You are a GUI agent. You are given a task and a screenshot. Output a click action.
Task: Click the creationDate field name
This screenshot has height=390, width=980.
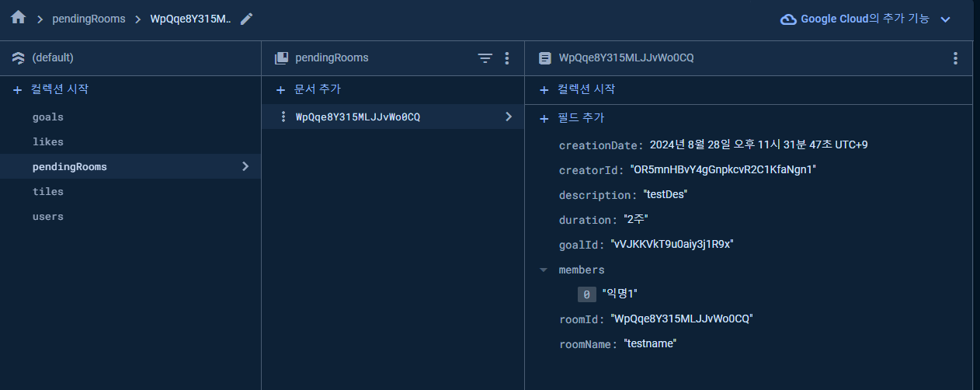pos(599,145)
